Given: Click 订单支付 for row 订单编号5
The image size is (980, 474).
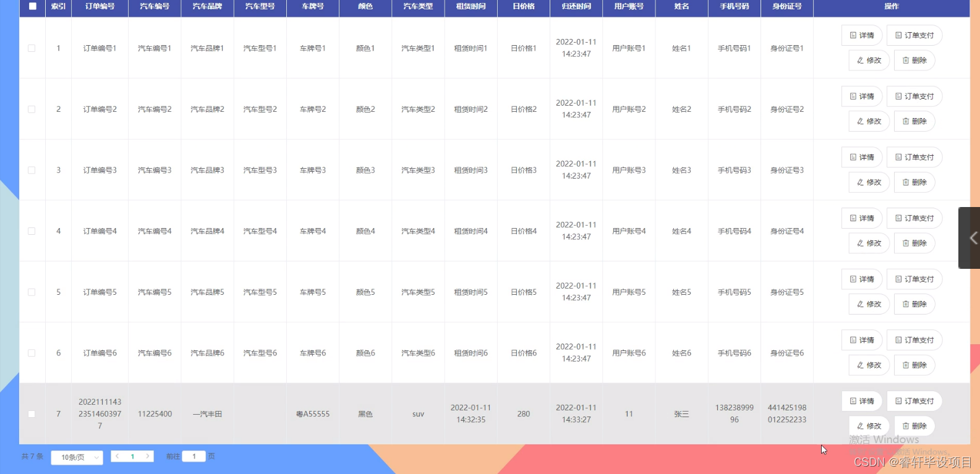Looking at the screenshot, I should 914,279.
